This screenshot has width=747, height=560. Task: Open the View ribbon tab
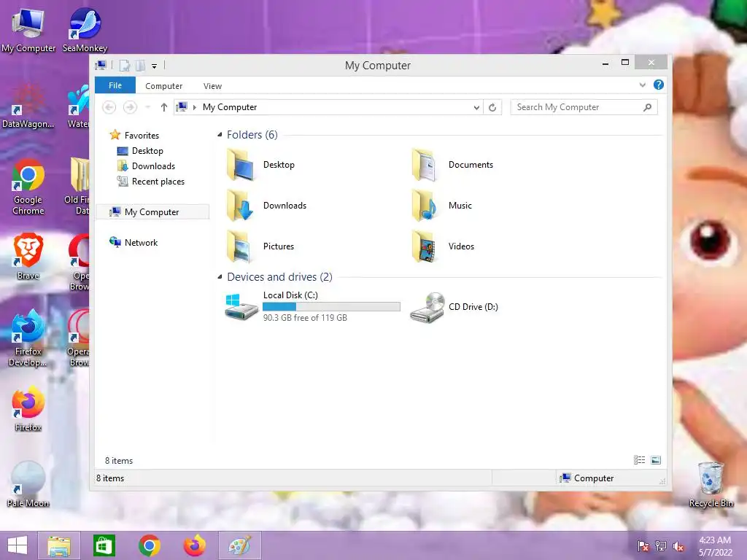(212, 86)
